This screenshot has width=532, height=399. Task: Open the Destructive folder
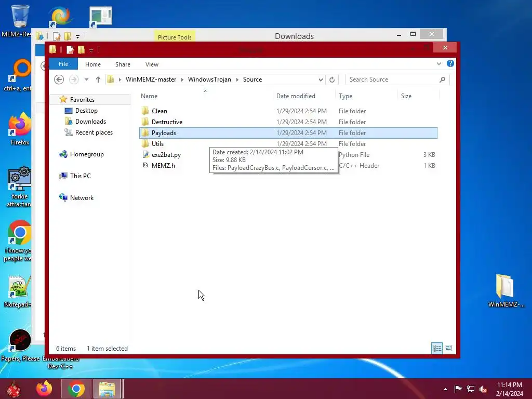point(167,122)
